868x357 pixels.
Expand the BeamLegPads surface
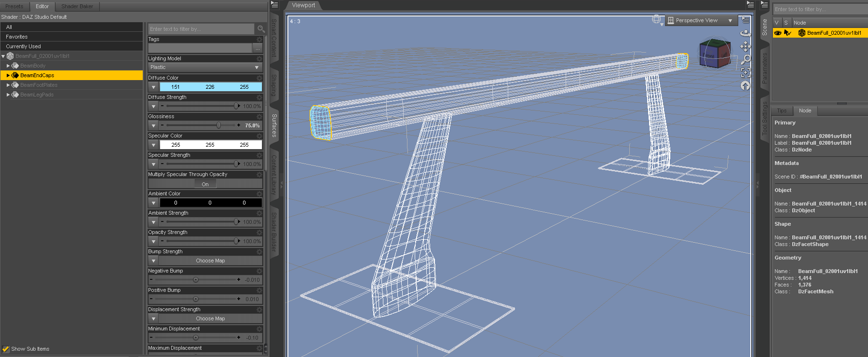(8, 95)
